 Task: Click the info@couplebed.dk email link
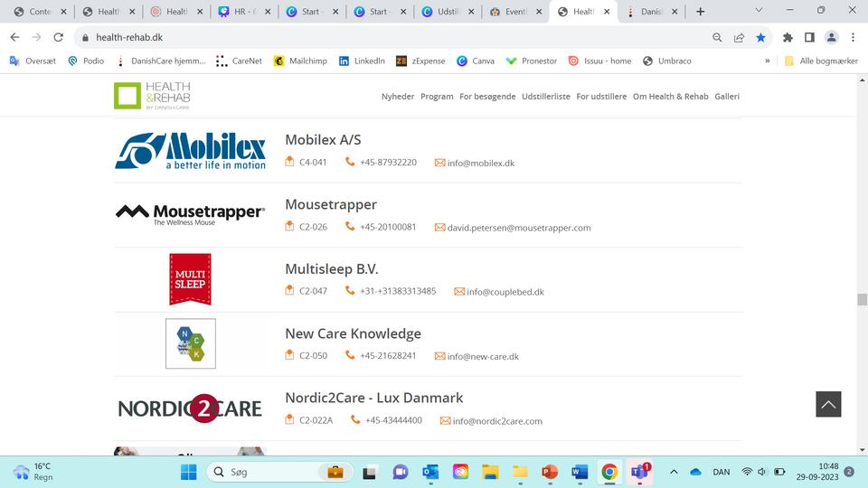(x=505, y=292)
